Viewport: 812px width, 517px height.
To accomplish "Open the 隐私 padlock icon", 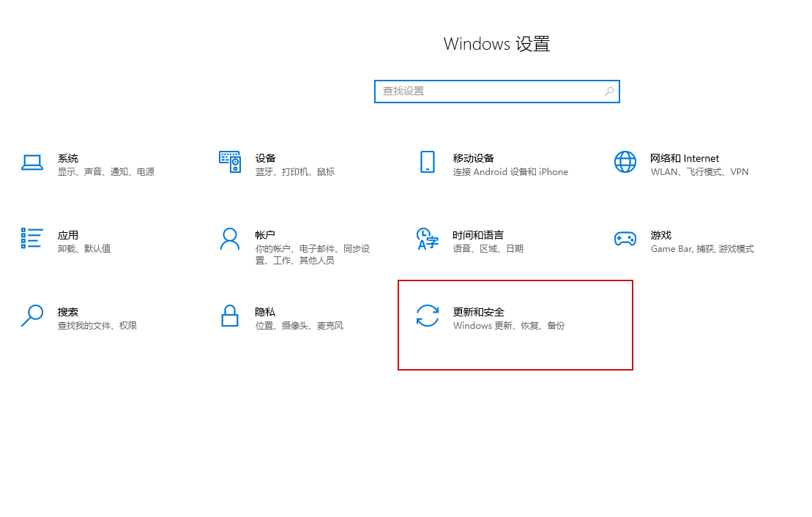I will pos(230,316).
